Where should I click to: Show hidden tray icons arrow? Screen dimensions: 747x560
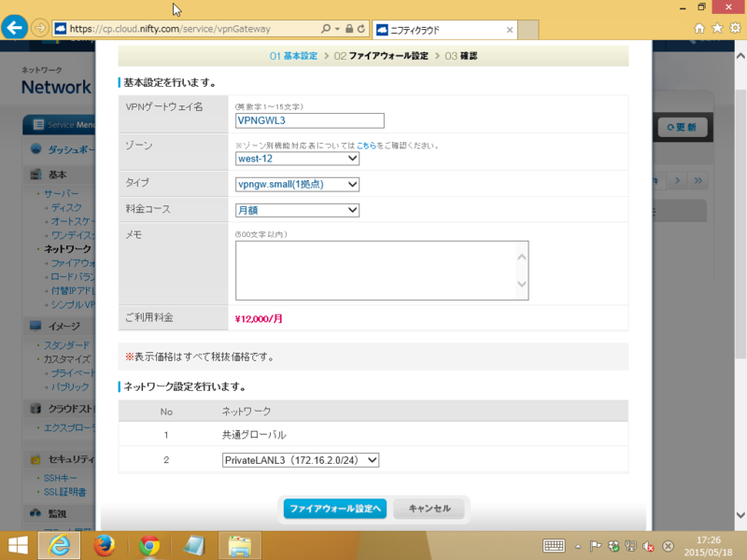pos(578,546)
